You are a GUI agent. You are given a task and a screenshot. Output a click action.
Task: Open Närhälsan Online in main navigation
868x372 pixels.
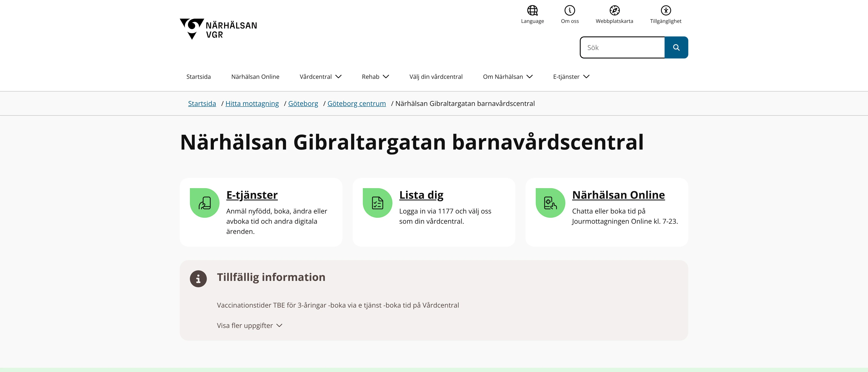255,77
